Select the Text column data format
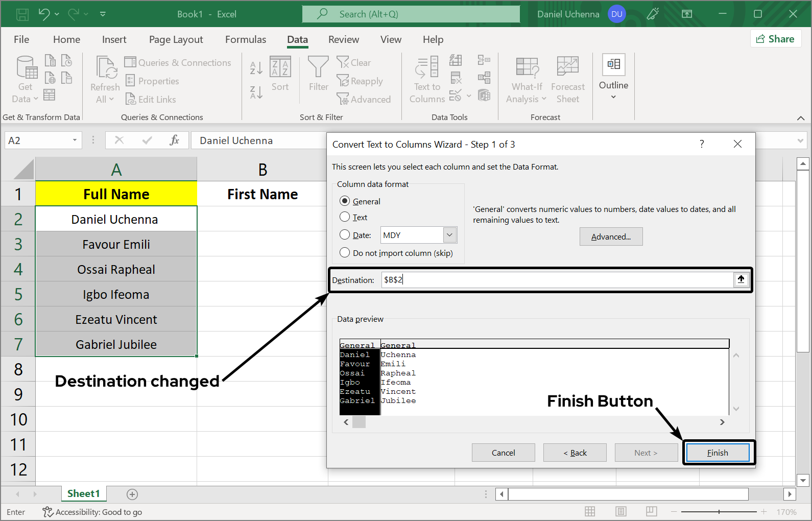This screenshot has height=521, width=812. (345, 217)
